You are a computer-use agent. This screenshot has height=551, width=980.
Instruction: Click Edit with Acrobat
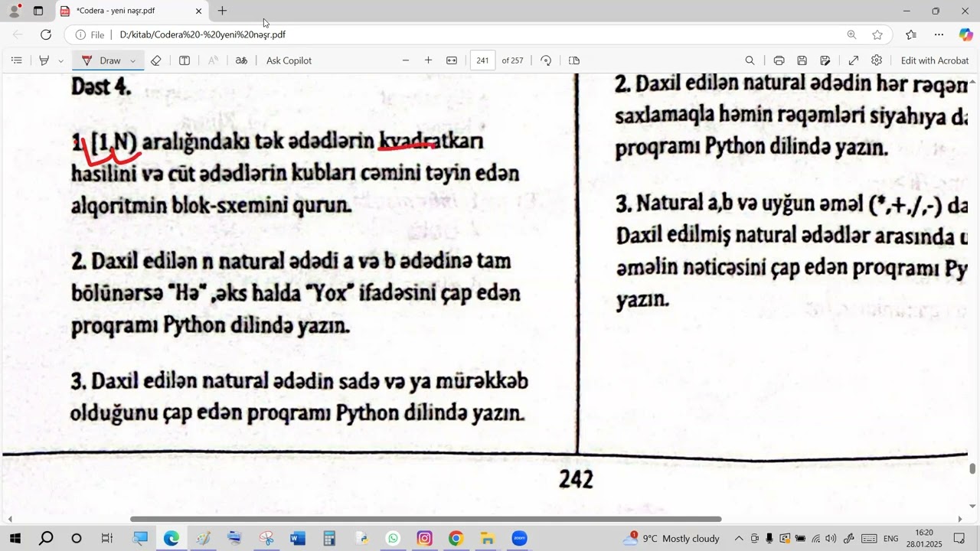(x=935, y=60)
